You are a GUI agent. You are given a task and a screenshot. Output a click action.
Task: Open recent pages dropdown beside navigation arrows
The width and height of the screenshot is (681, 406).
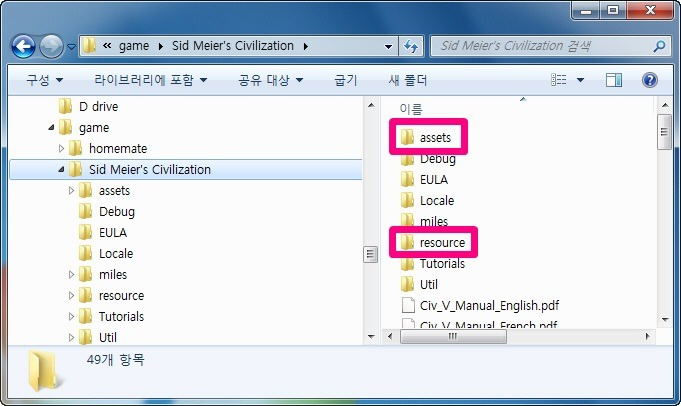72,46
